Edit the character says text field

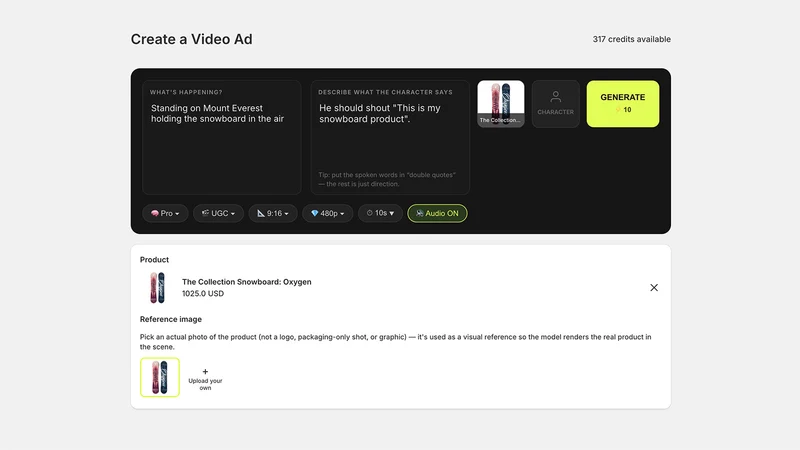[390, 137]
